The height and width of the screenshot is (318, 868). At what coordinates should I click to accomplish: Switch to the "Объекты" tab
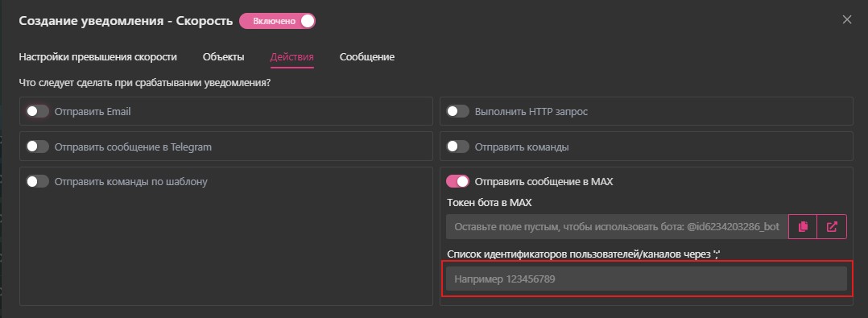224,57
